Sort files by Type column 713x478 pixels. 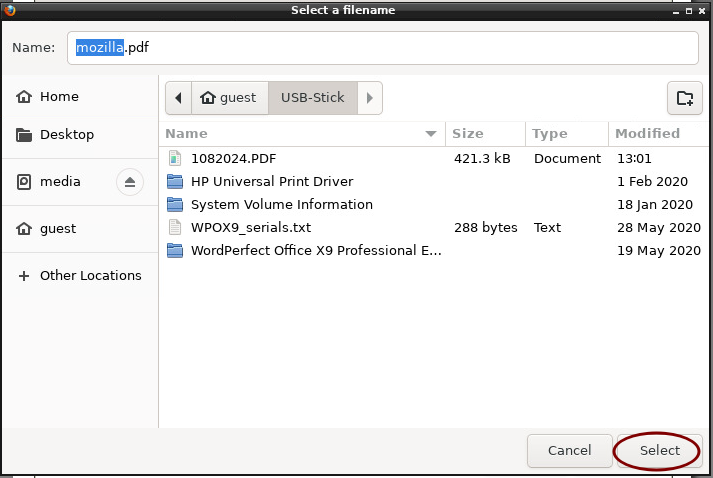(567, 134)
